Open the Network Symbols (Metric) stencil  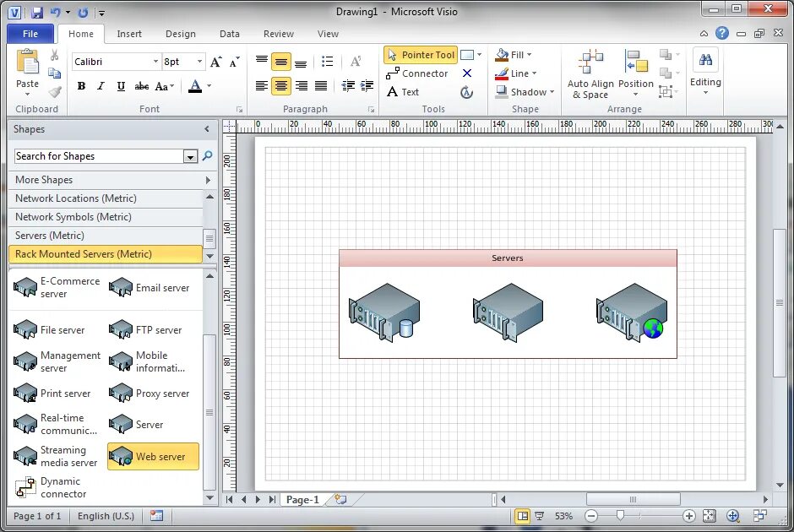pyautogui.click(x=106, y=217)
